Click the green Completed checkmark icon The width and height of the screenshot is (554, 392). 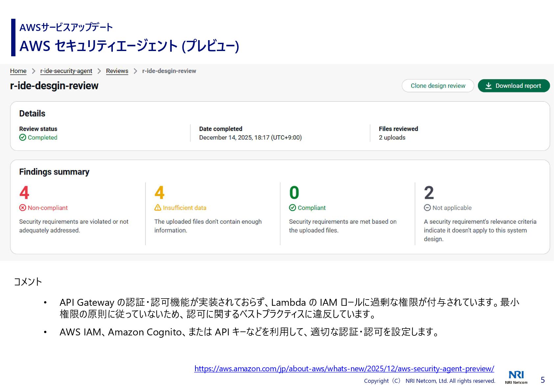pyautogui.click(x=22, y=138)
